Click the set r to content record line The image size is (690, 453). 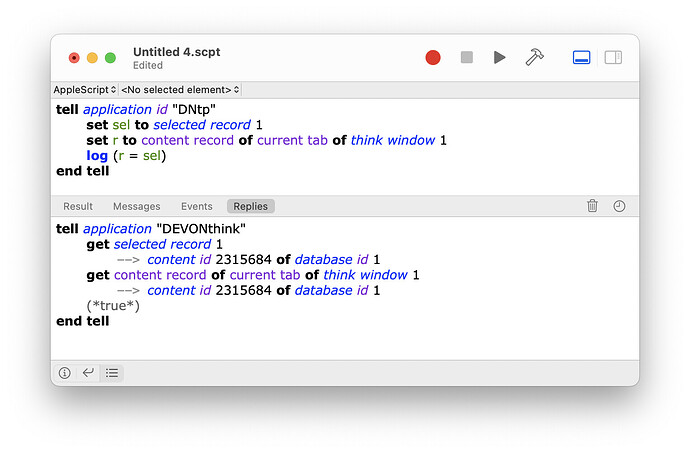(266, 140)
